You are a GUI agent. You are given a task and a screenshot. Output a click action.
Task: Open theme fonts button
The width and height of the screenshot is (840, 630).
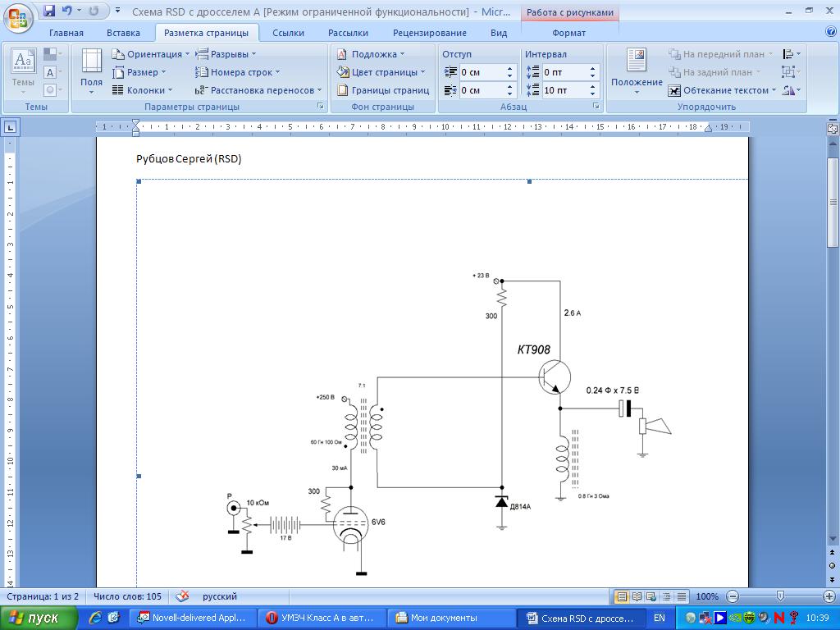pos(52,72)
